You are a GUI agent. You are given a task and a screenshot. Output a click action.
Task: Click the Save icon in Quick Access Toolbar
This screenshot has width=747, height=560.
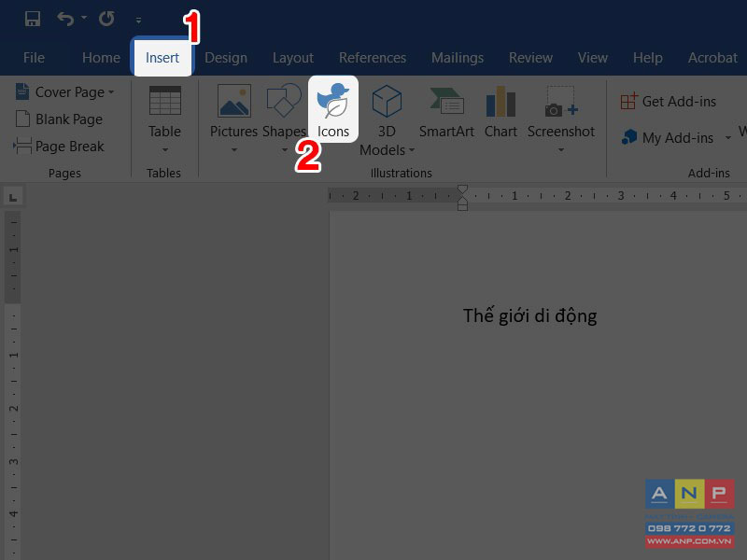tap(33, 19)
